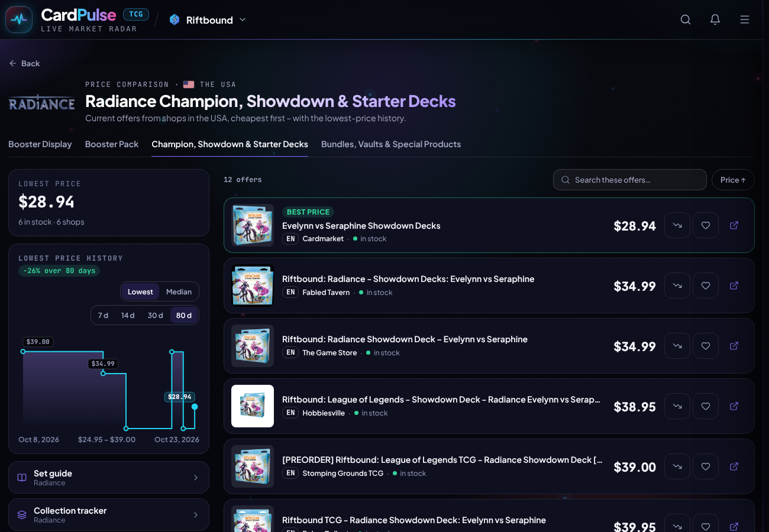Screen dimensions: 769x532
Task: Show price trend for The Game Store offer
Action: [677, 346]
